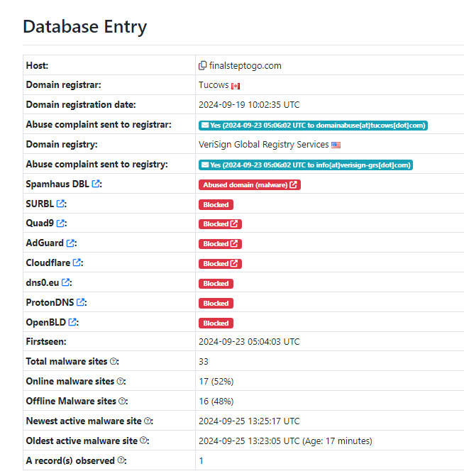Viewport: 464px width, 476px height.
Task: Click the A record(s) observed value 1
Action: 201,461
